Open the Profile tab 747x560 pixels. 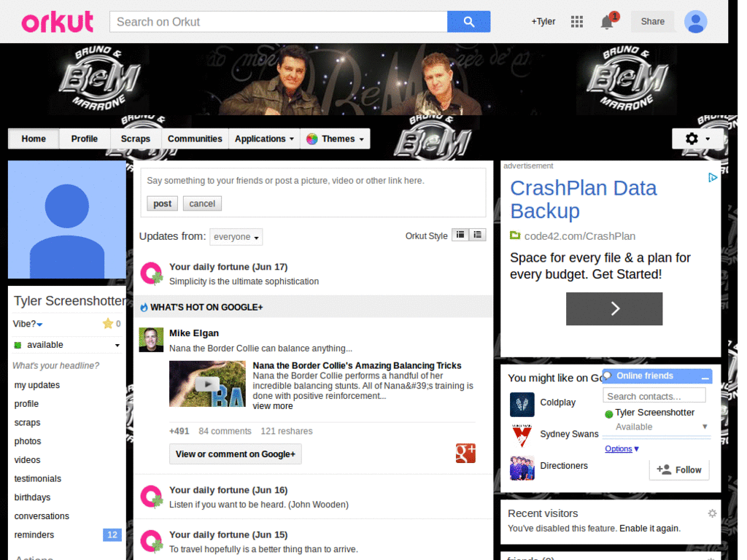coord(85,139)
